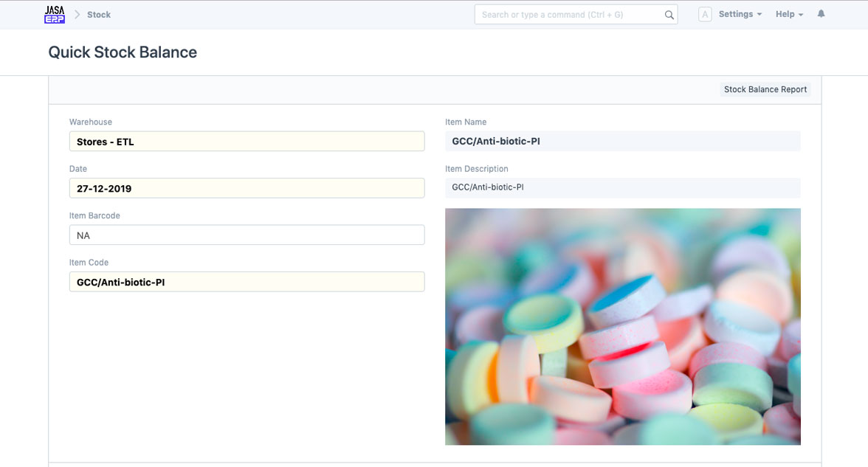Screen dimensions: 868x467
Task: Click the Item Code field label
Action: tap(89, 263)
